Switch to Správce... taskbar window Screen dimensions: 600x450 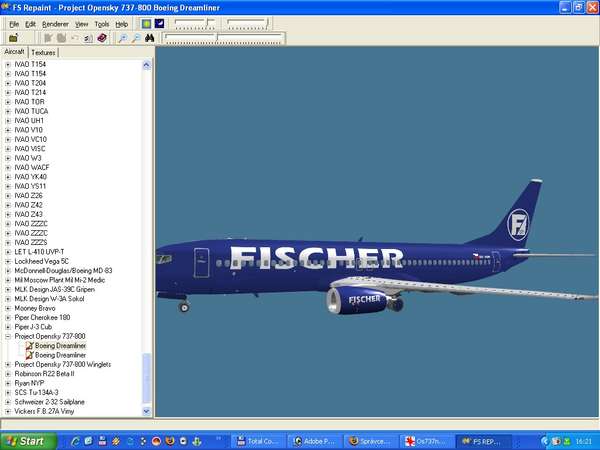[x=370, y=441]
